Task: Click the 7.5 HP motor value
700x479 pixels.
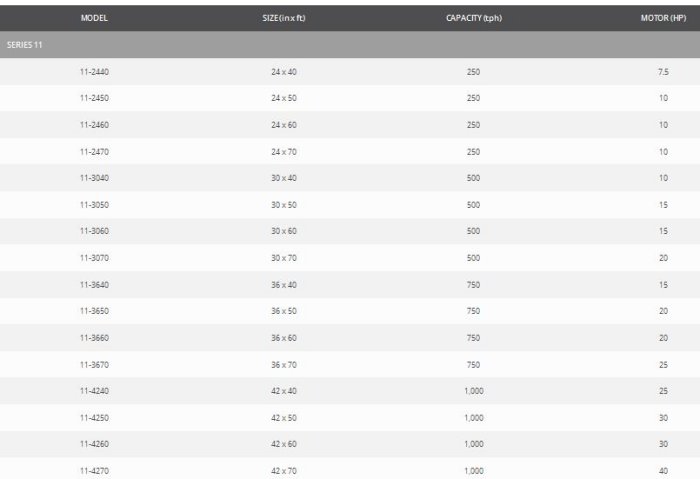Action: [662, 72]
